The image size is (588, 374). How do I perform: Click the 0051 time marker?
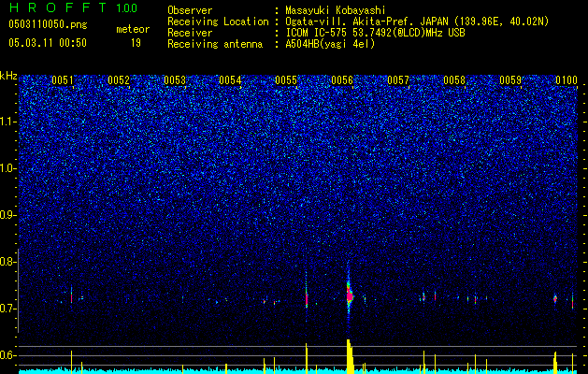tap(63, 80)
